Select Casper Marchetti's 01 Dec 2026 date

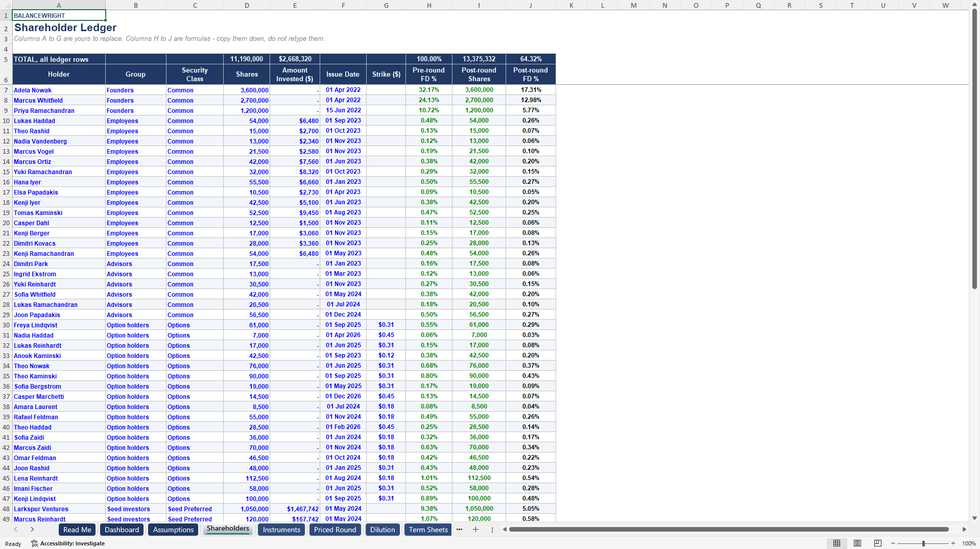(x=343, y=396)
